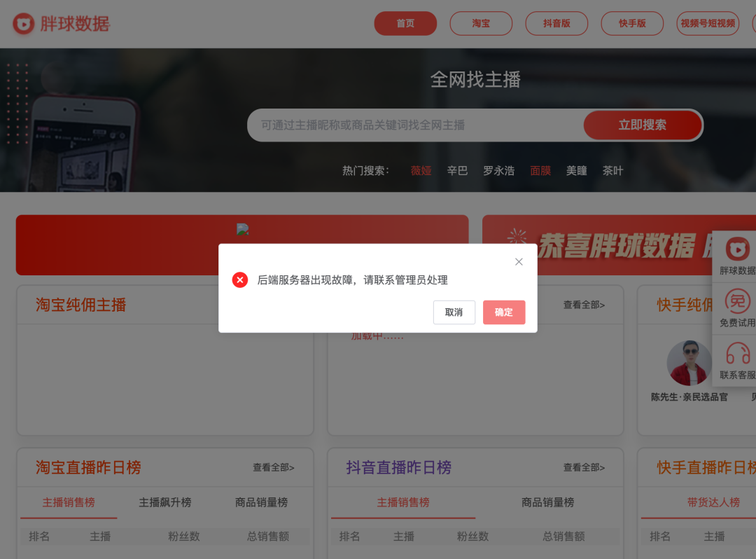Click hot search term 罗永浩
Image resolution: width=756 pixels, height=559 pixels.
(498, 171)
